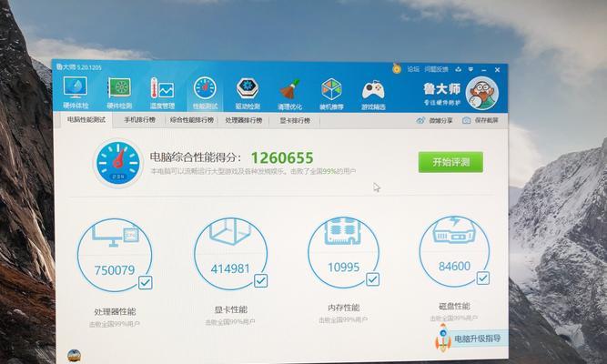Open 硬件检测 hardware detection
This screenshot has width=607, height=364.
coord(119,93)
